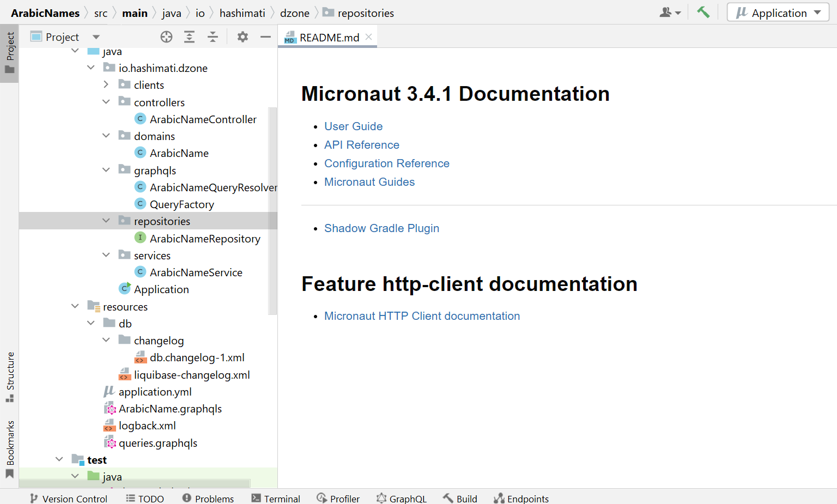Image resolution: width=837 pixels, height=504 pixels.
Task: Open the Problems tool window
Action: [208, 499]
